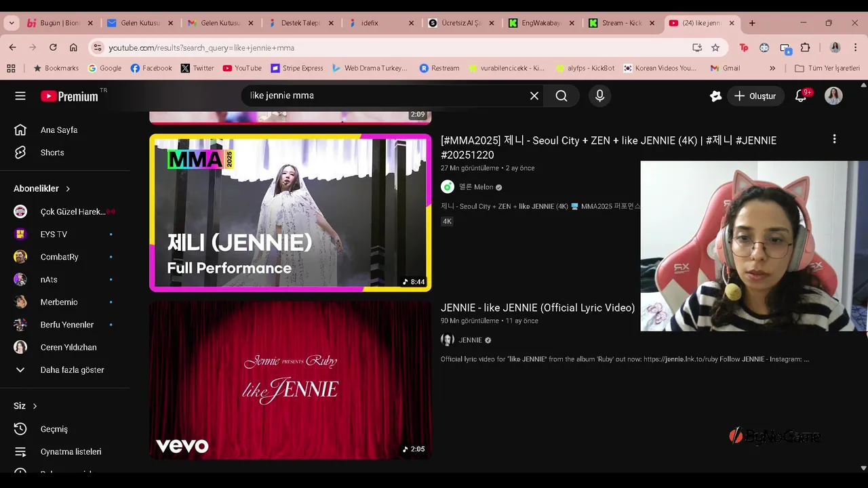Click the page scrollbar down arrow

(863, 468)
